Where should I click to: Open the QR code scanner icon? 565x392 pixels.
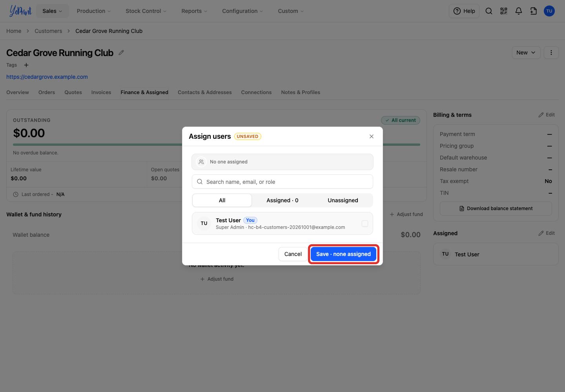(x=504, y=11)
